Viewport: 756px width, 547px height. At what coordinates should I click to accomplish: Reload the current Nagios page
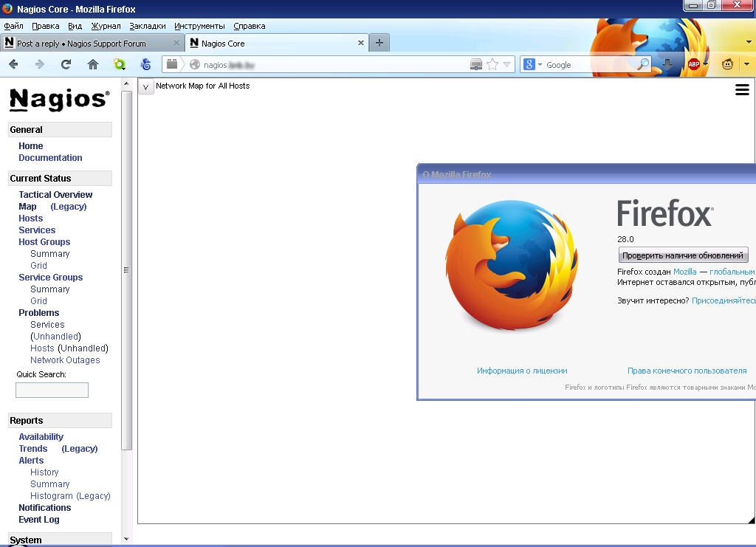point(66,65)
